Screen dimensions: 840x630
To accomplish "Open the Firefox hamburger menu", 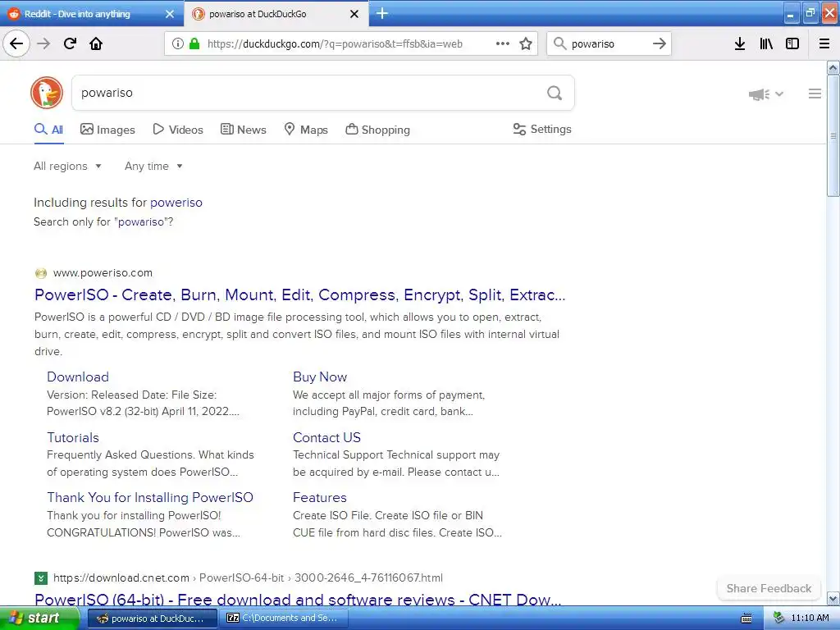I will coord(824,43).
